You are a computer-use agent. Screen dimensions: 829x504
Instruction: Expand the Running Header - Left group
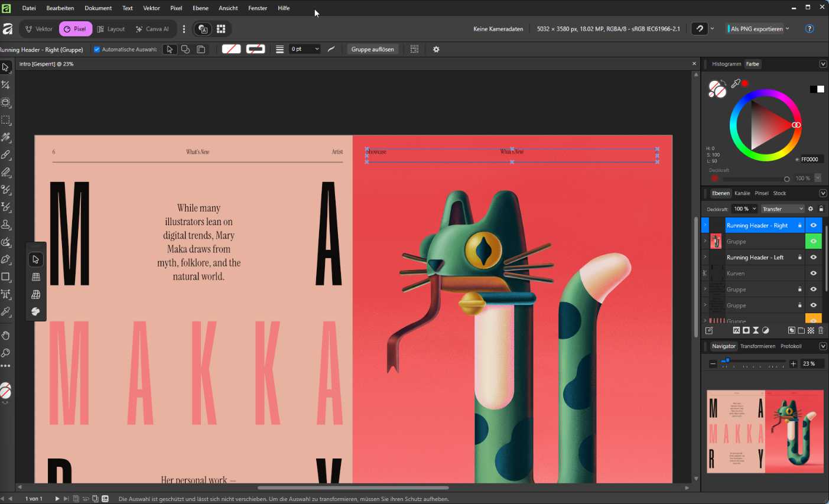tap(705, 257)
